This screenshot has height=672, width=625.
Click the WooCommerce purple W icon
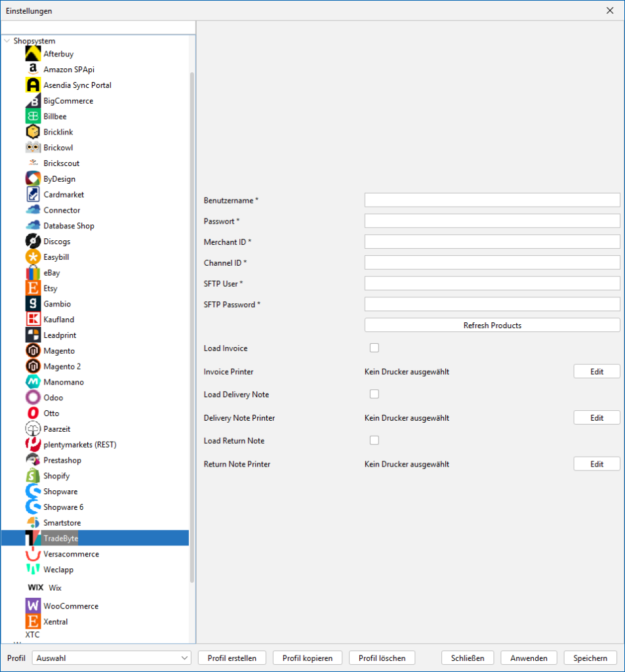[33, 606]
